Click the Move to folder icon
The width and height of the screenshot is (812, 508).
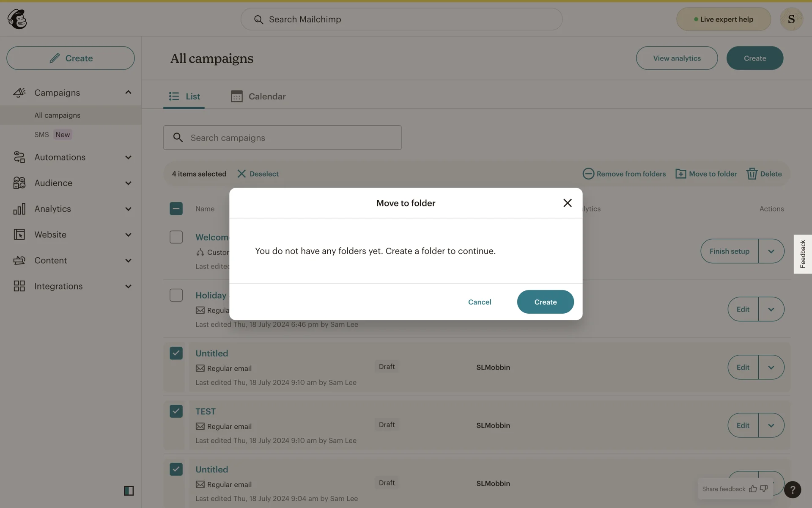tap(680, 174)
